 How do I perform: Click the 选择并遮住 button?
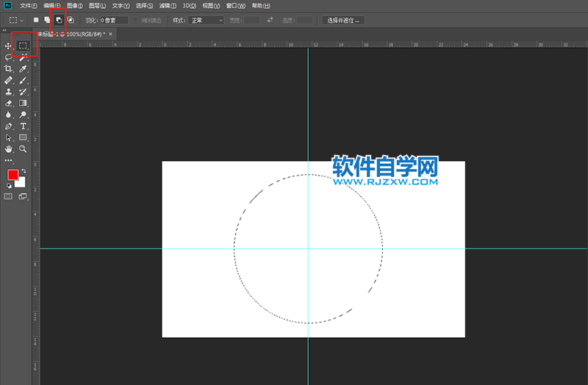[x=344, y=20]
